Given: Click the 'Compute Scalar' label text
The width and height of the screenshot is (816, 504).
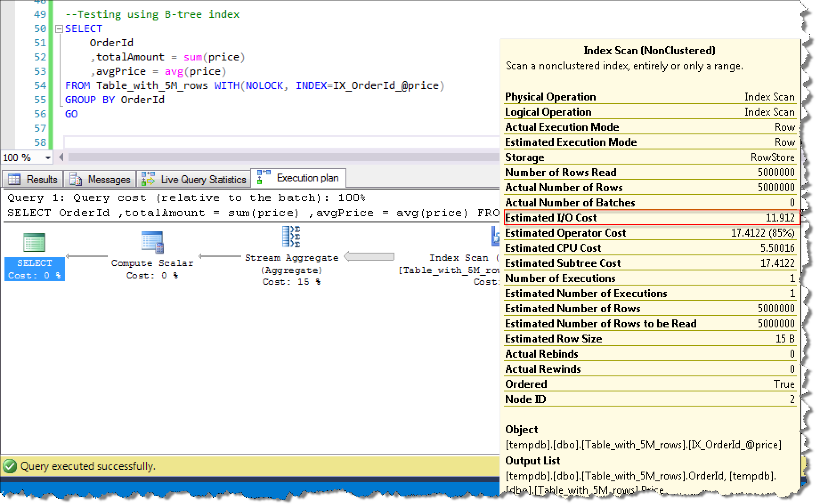Looking at the screenshot, I should tap(152, 263).
